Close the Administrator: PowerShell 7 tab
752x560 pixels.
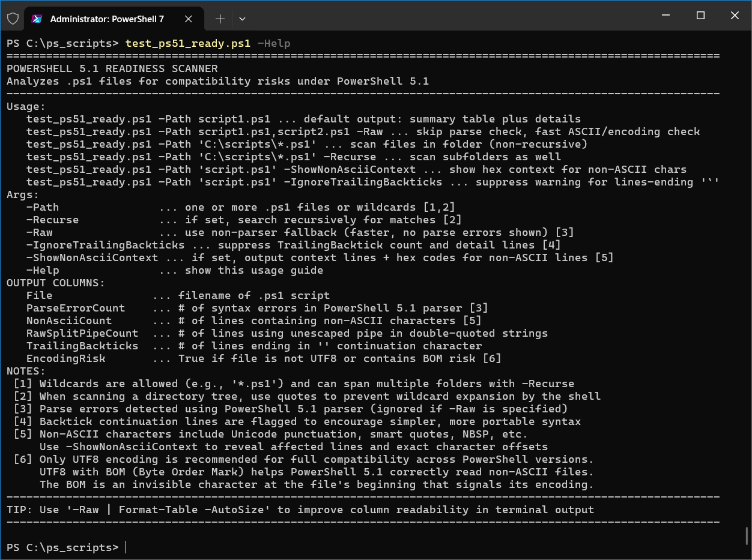[x=189, y=19]
